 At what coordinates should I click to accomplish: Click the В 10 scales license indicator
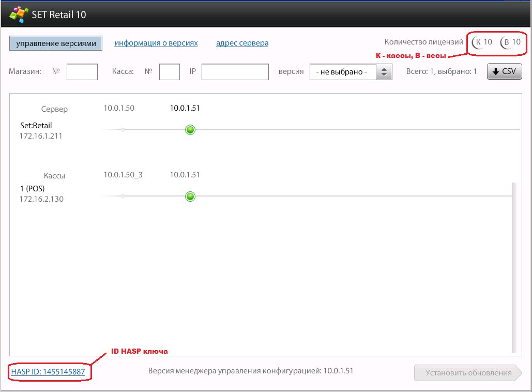click(x=511, y=42)
